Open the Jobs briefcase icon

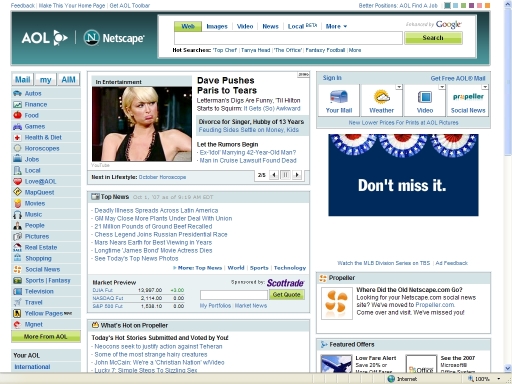[17, 159]
